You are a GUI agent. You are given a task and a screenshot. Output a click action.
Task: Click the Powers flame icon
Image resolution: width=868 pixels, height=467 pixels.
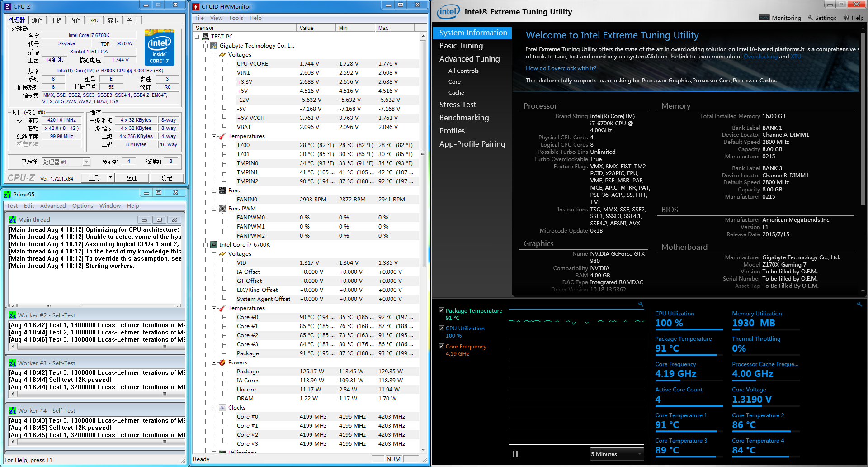click(x=222, y=362)
